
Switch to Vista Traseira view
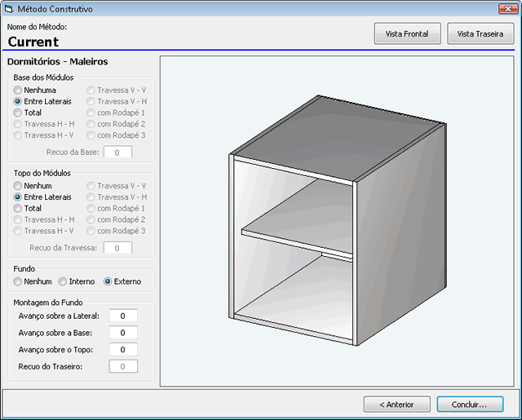480,33
